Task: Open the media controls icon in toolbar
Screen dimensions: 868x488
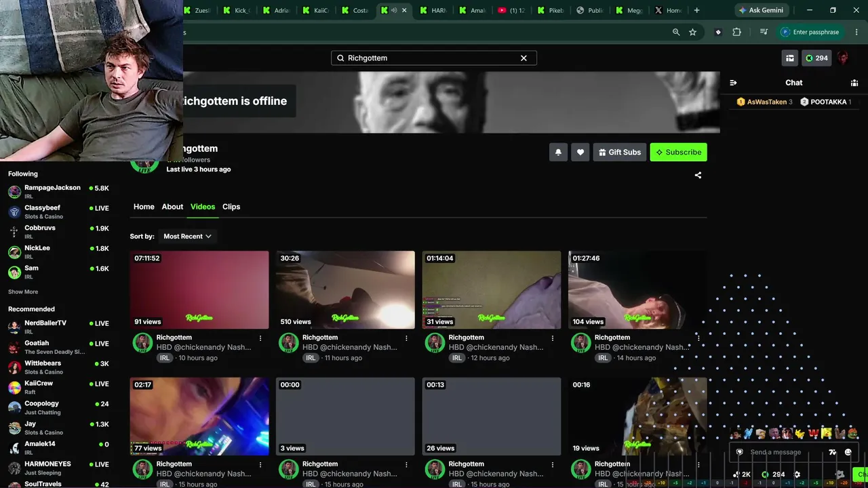Action: [x=764, y=32]
